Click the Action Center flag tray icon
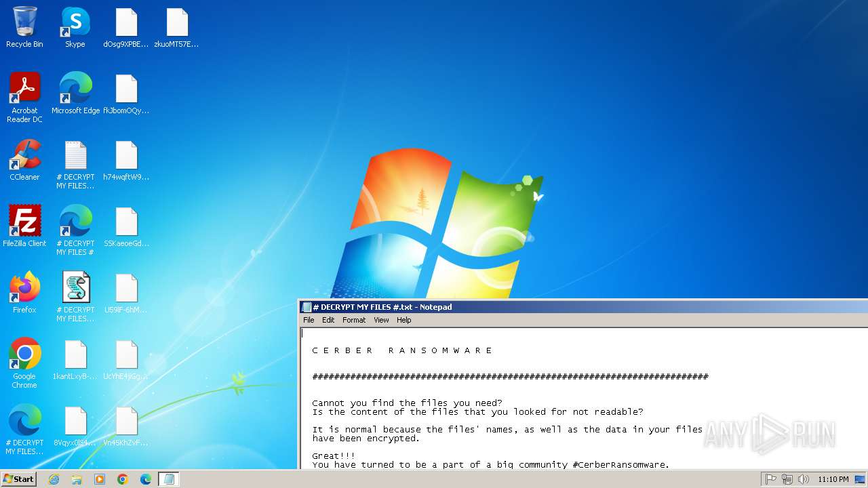This screenshot has height=488, width=868. click(x=771, y=479)
